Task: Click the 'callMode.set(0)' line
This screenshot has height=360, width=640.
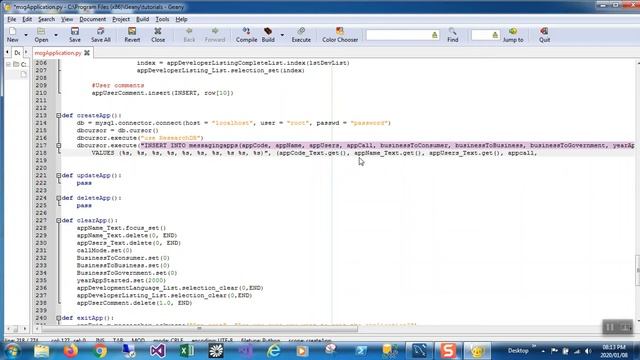Action: point(104,250)
